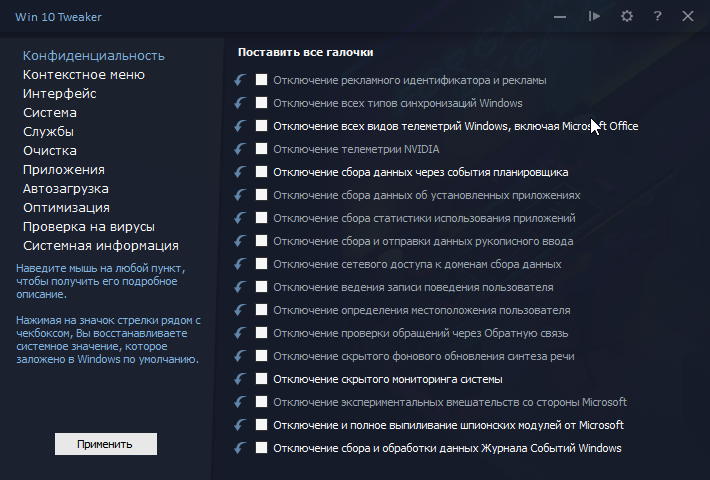Open the Автозагрузка section
Image resolution: width=710 pixels, height=480 pixels.
tap(66, 189)
